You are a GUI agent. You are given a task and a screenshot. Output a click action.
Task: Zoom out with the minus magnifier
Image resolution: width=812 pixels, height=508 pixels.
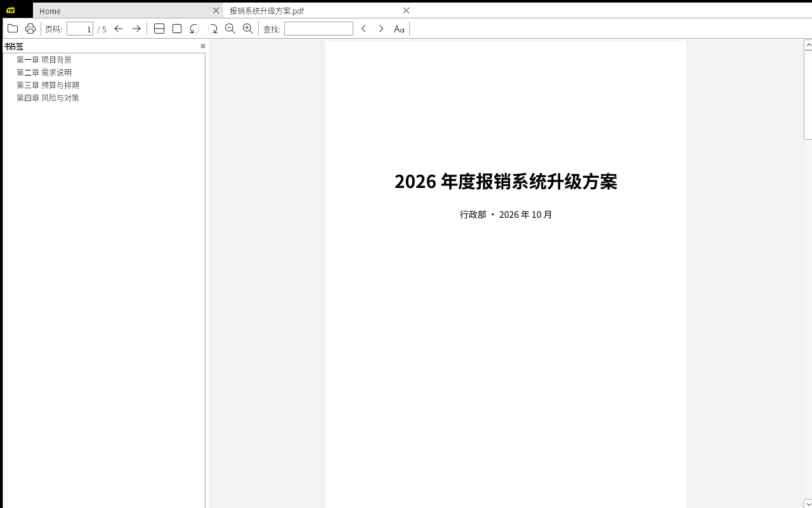click(230, 29)
